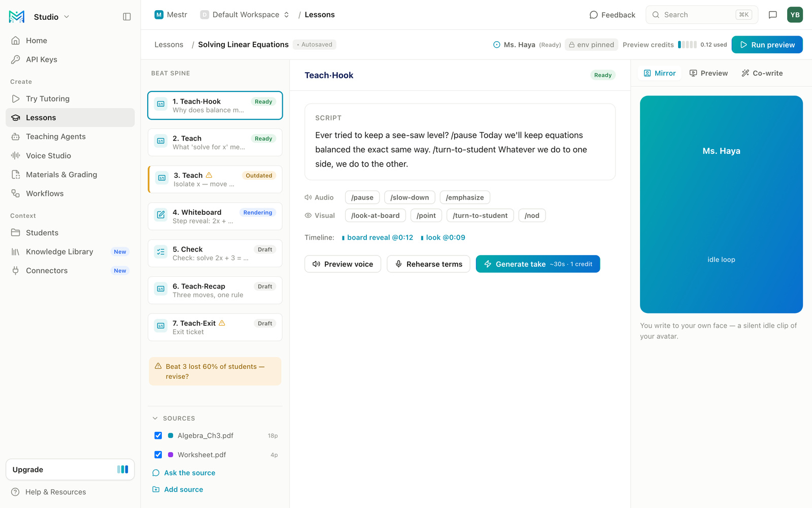The height and width of the screenshot is (508, 812).
Task: Click Ask the source link
Action: [184, 473]
